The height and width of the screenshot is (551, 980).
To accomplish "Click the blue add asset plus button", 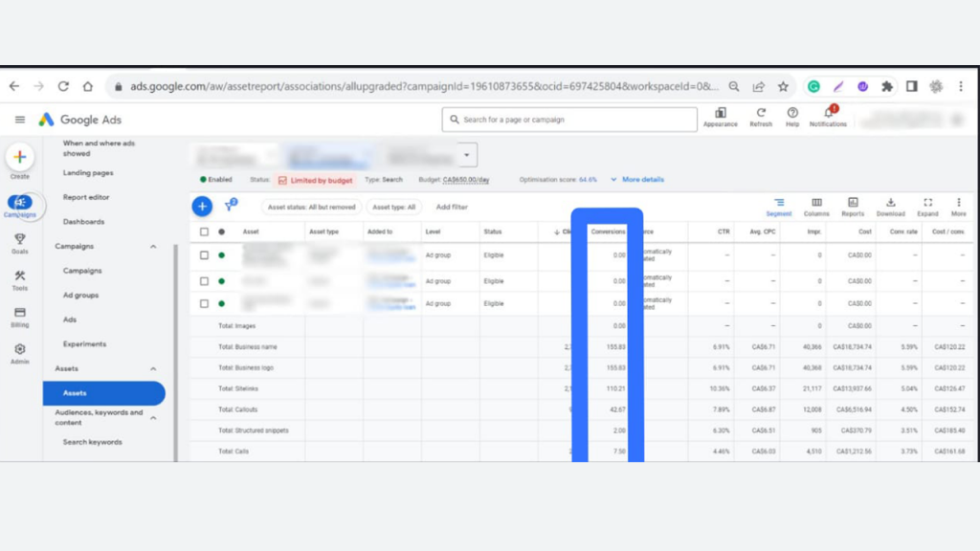I will (x=202, y=207).
